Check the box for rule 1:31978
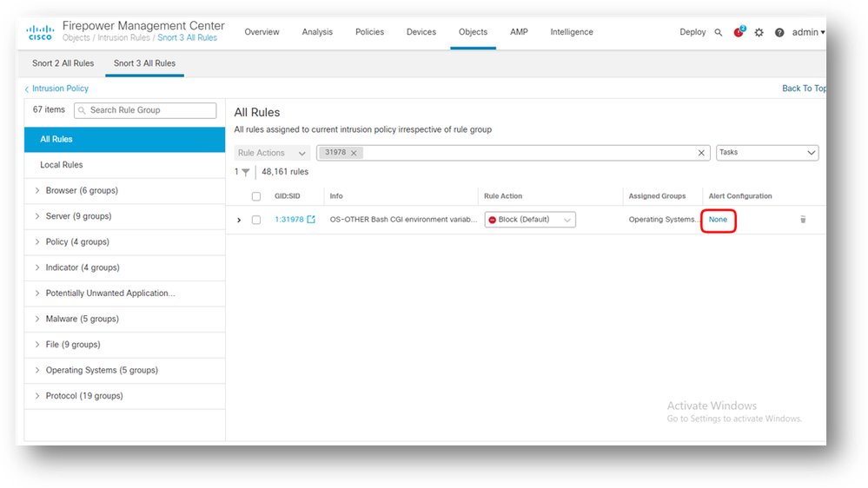 tap(255, 220)
